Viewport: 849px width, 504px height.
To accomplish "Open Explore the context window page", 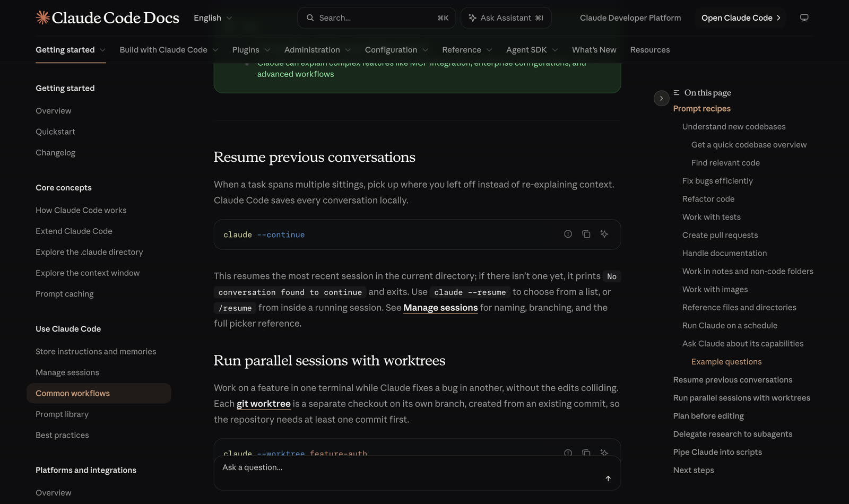I will 88,273.
